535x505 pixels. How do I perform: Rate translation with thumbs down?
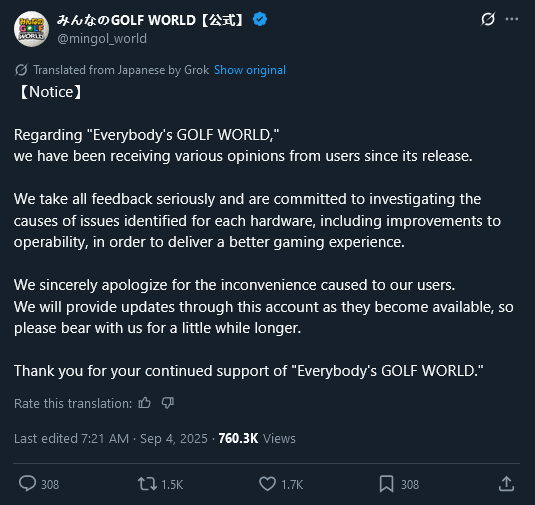click(x=168, y=403)
